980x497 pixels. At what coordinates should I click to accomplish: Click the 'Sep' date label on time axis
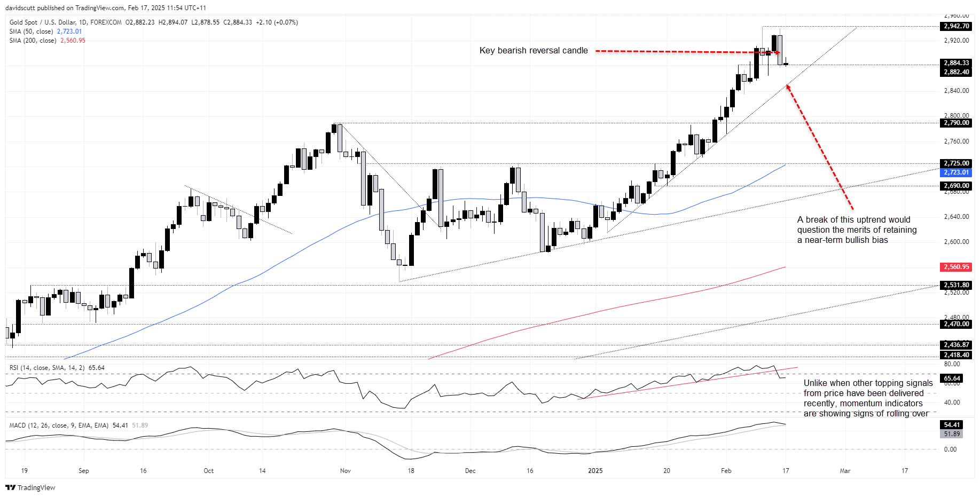[83, 471]
